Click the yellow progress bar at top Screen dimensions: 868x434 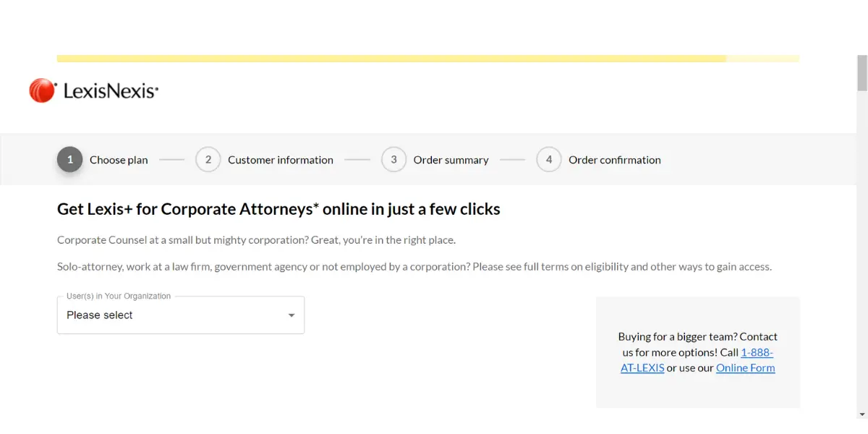(428, 59)
